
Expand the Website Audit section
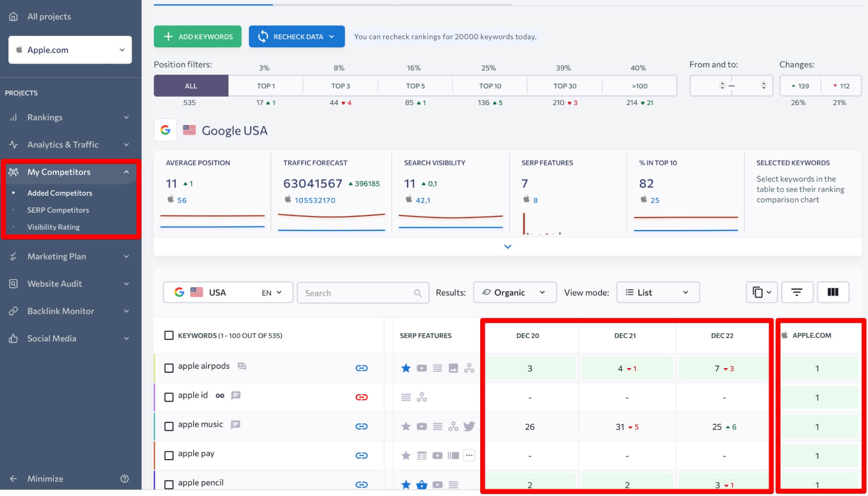[126, 284]
